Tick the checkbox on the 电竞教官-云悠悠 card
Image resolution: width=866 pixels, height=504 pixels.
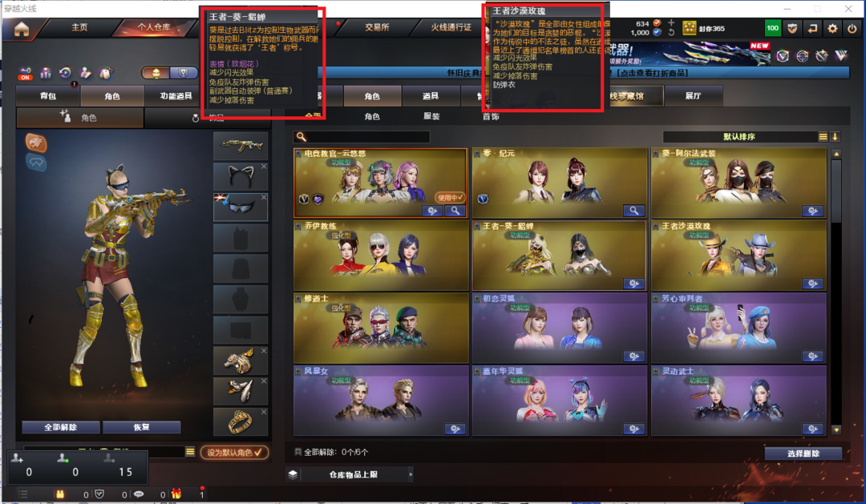(299, 154)
